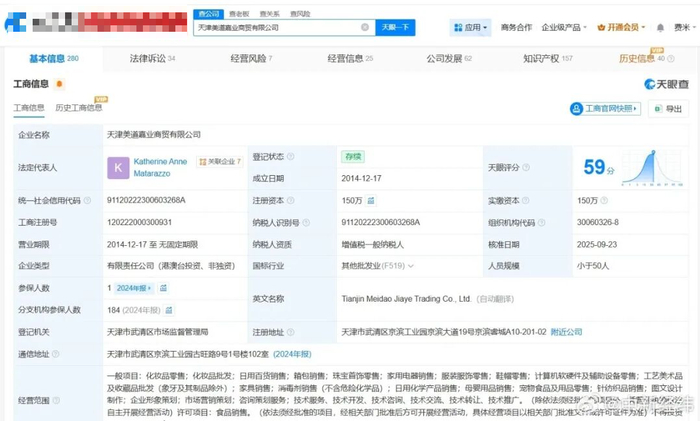Select the 基本信息 tab
This screenshot has width=700, height=421.
(x=54, y=58)
